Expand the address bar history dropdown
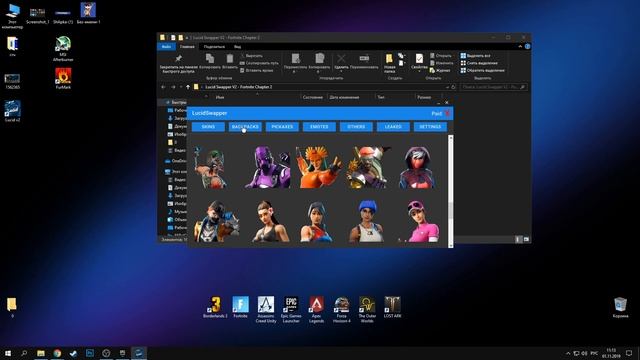Screen dimensions: 640x360 pos(448,87)
